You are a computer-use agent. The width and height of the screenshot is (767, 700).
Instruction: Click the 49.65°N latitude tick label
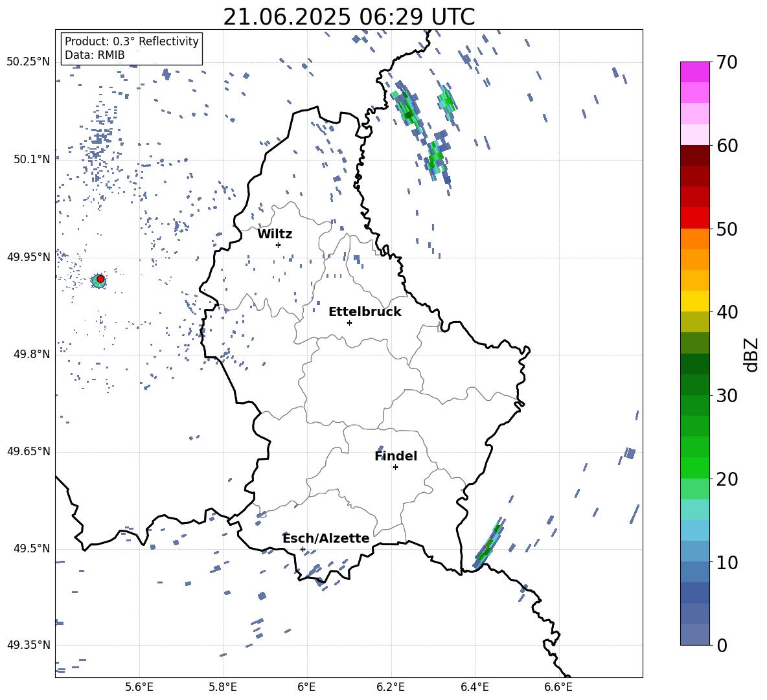(x=29, y=451)
